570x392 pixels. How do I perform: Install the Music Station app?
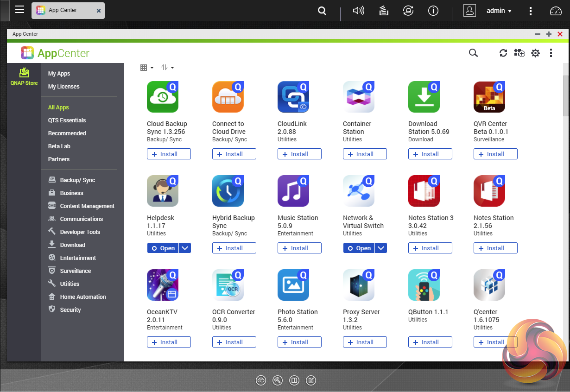[x=299, y=248]
